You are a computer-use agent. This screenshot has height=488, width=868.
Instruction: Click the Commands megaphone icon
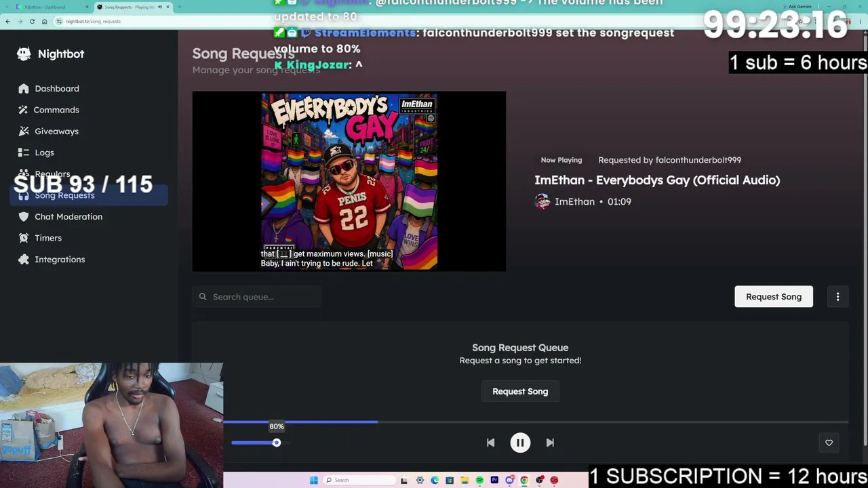(x=24, y=110)
